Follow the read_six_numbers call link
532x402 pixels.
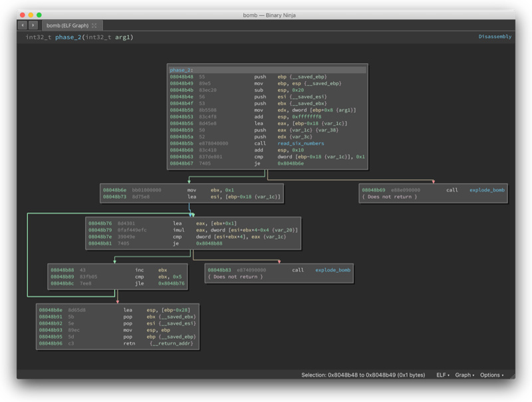click(x=301, y=143)
